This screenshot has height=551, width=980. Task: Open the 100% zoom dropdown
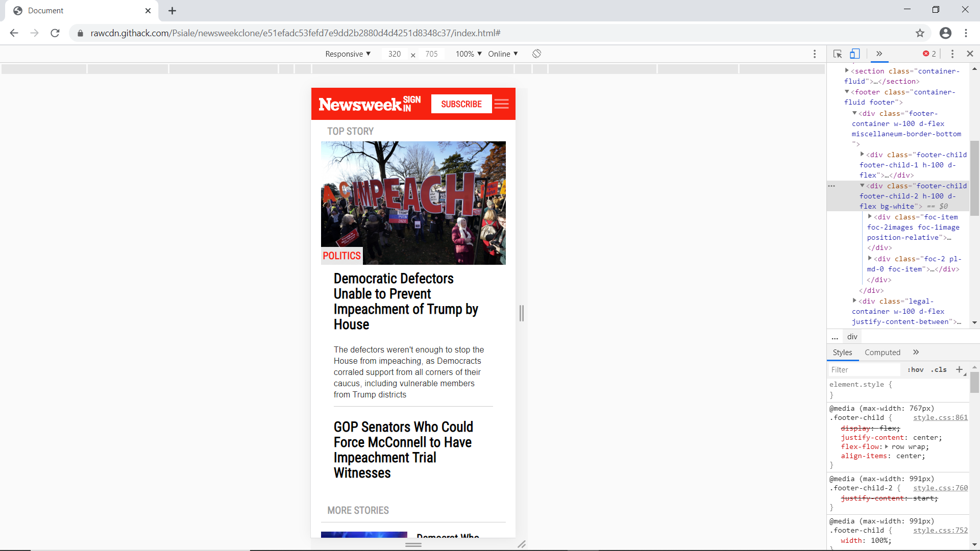[468, 54]
